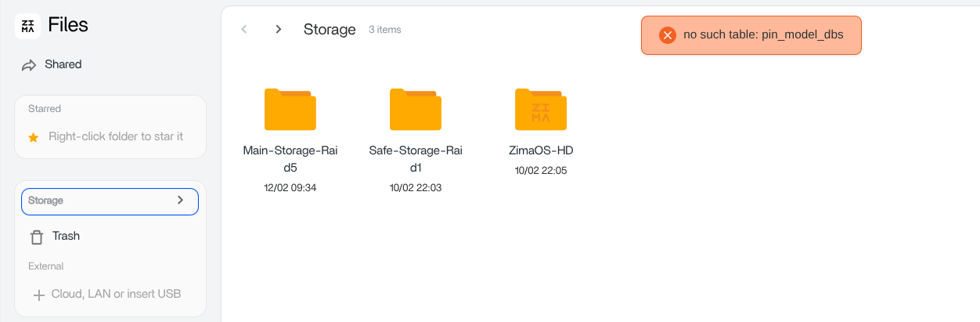The image size is (980, 322).
Task: Open the Safe-Storage-Raid1 folder icon
Action: pos(415,109)
